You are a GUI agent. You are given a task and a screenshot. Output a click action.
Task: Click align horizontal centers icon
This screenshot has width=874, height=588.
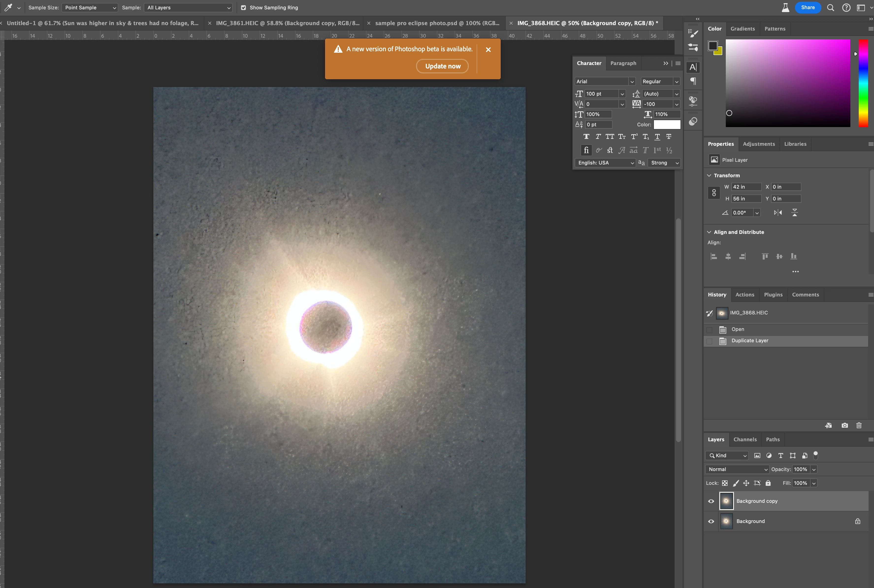[x=728, y=257]
